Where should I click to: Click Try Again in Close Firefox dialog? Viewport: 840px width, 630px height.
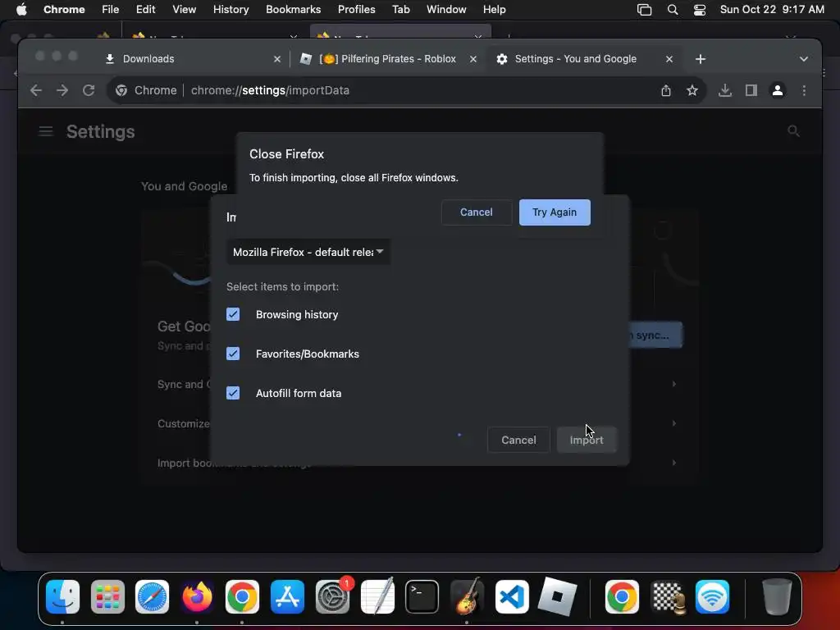tap(555, 212)
